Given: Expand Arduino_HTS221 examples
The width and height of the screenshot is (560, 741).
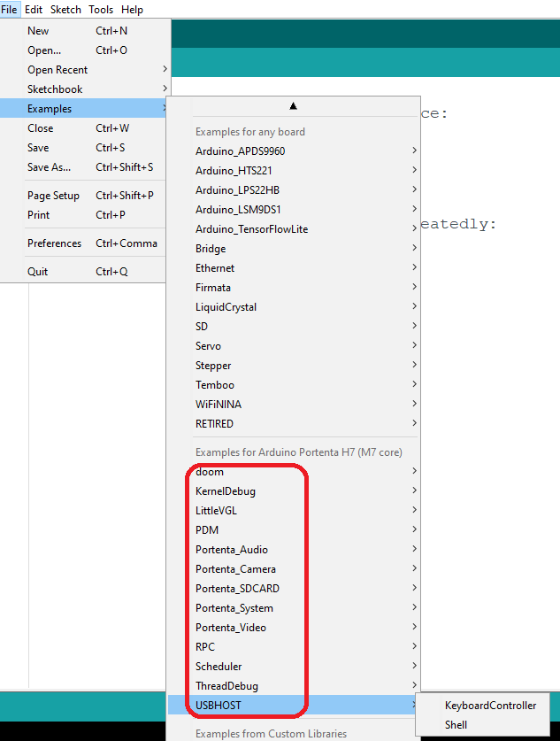Looking at the screenshot, I should coord(294,170).
